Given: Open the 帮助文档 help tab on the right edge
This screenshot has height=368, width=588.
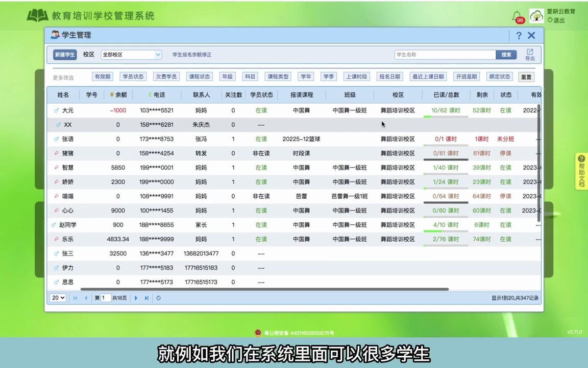Looking at the screenshot, I should coord(581,172).
